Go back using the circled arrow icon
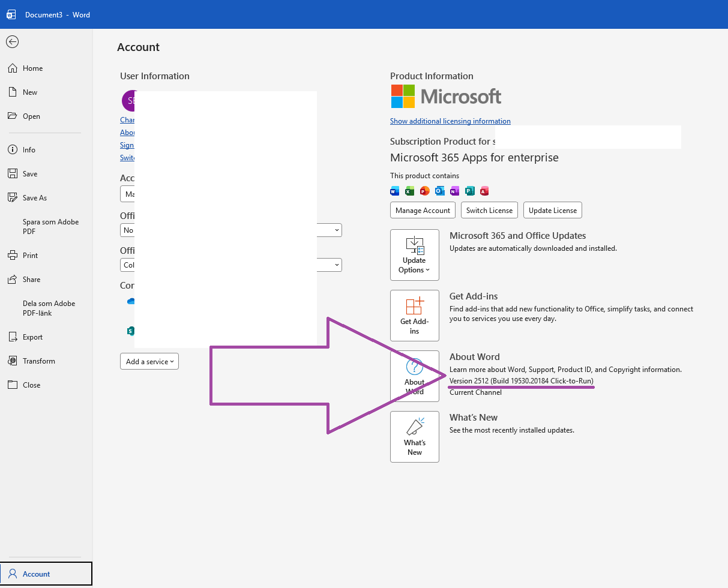This screenshot has height=588, width=728. 12,41
